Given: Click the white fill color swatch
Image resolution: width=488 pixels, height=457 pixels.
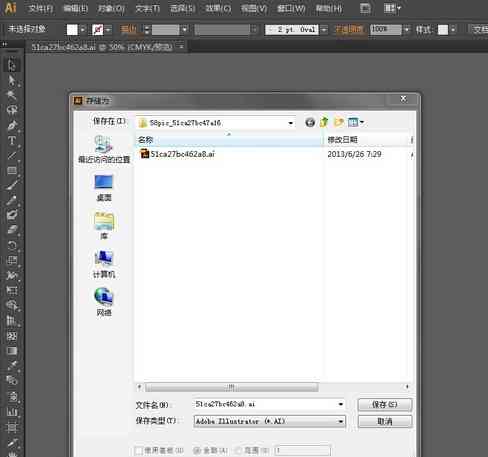Looking at the screenshot, I should tap(72, 30).
